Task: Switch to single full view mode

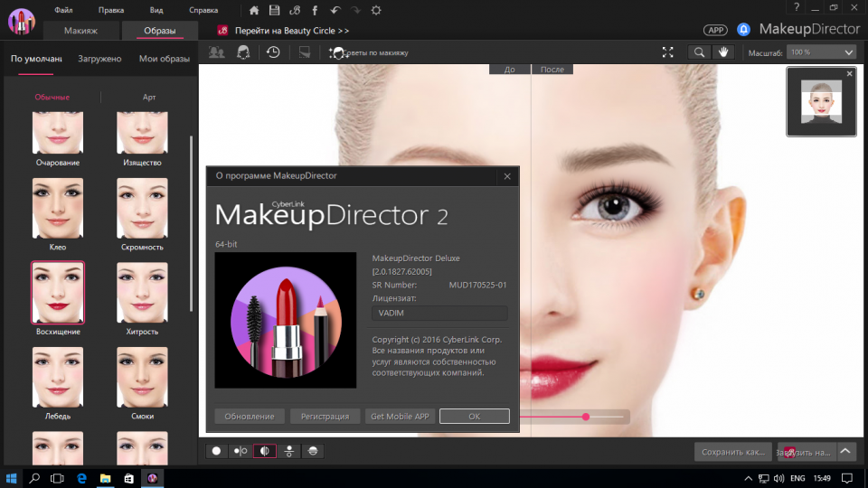Action: [216, 451]
